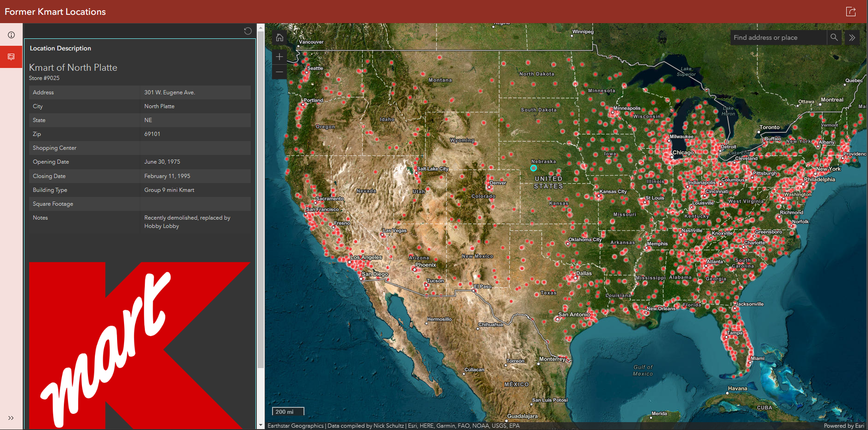Zoom in on the map
868x430 pixels.
pyautogui.click(x=279, y=57)
